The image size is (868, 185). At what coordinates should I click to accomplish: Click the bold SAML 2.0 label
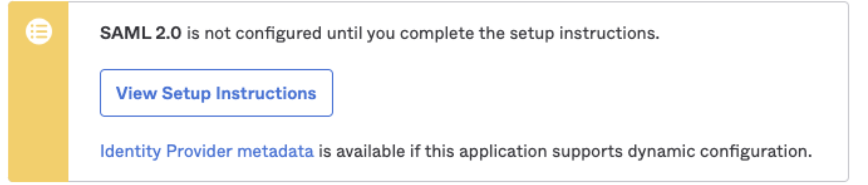[140, 33]
